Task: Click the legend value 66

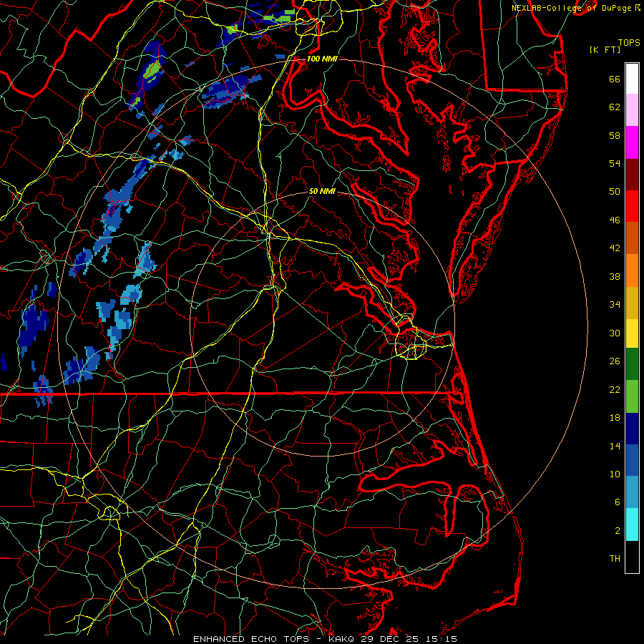Action: coord(615,79)
